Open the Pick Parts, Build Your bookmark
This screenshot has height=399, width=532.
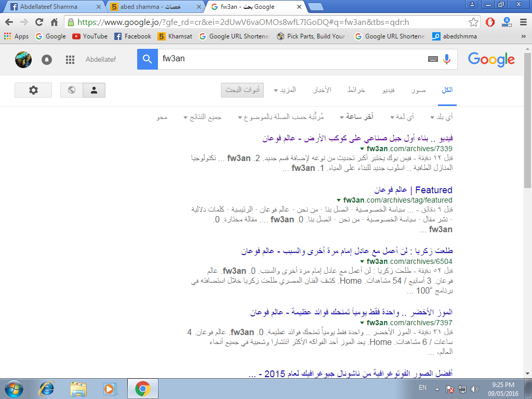coord(312,36)
